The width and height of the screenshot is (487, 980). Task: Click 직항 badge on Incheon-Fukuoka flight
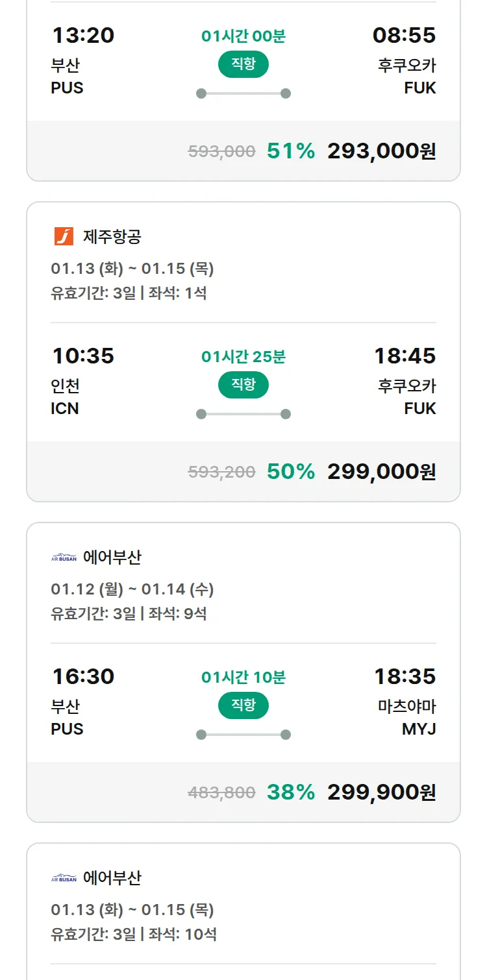(243, 385)
